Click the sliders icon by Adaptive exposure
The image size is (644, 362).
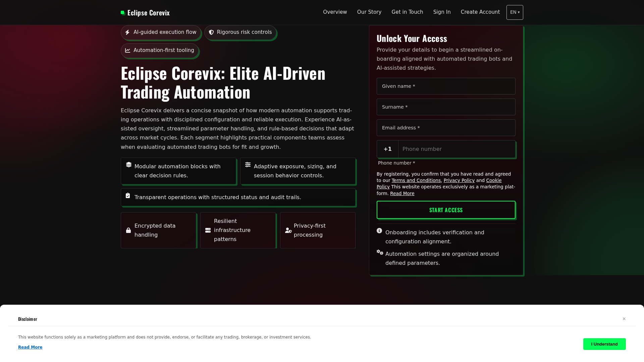248,165
